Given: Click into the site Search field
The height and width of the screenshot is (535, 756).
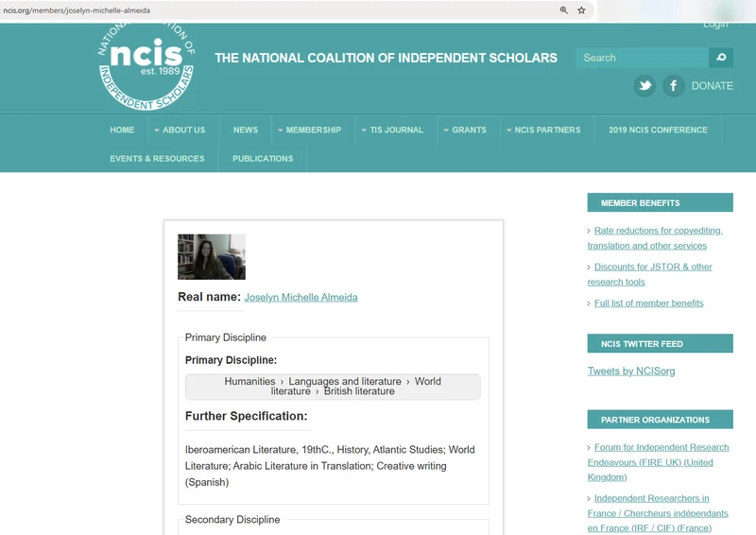Looking at the screenshot, I should pyautogui.click(x=643, y=58).
